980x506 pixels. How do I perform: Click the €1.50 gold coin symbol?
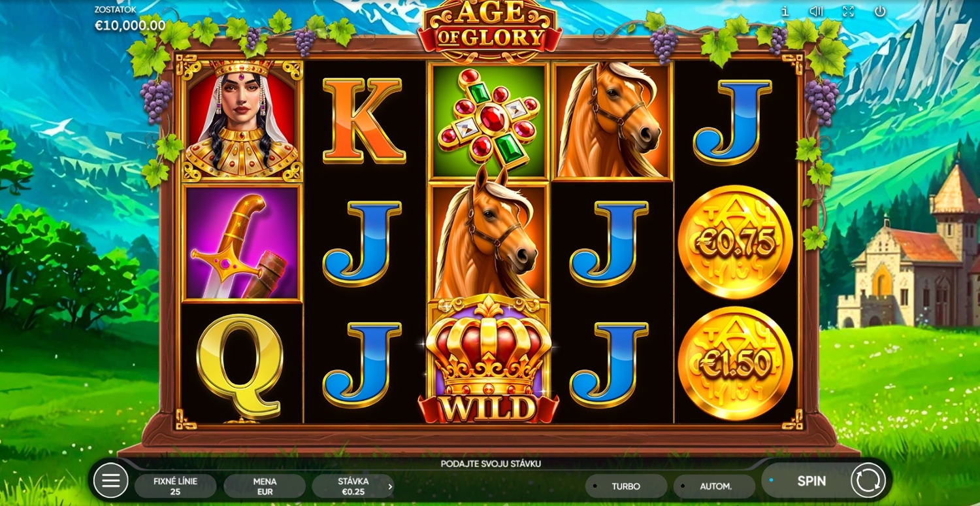(x=735, y=363)
